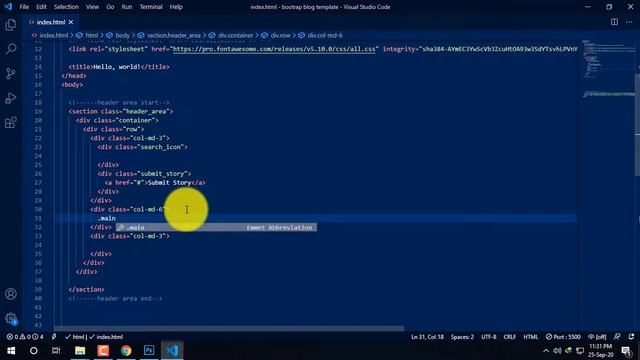Change encoding via UTF-8 status item

coord(489,337)
